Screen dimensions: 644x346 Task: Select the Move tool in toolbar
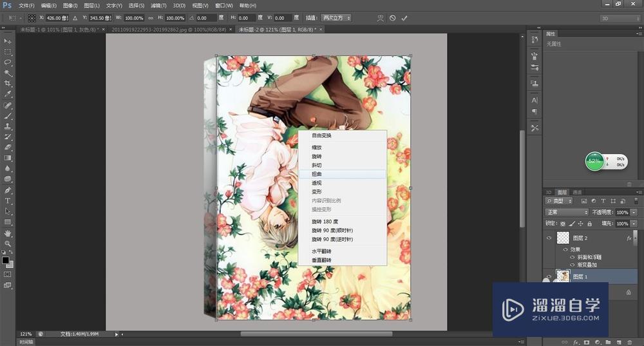click(8, 41)
